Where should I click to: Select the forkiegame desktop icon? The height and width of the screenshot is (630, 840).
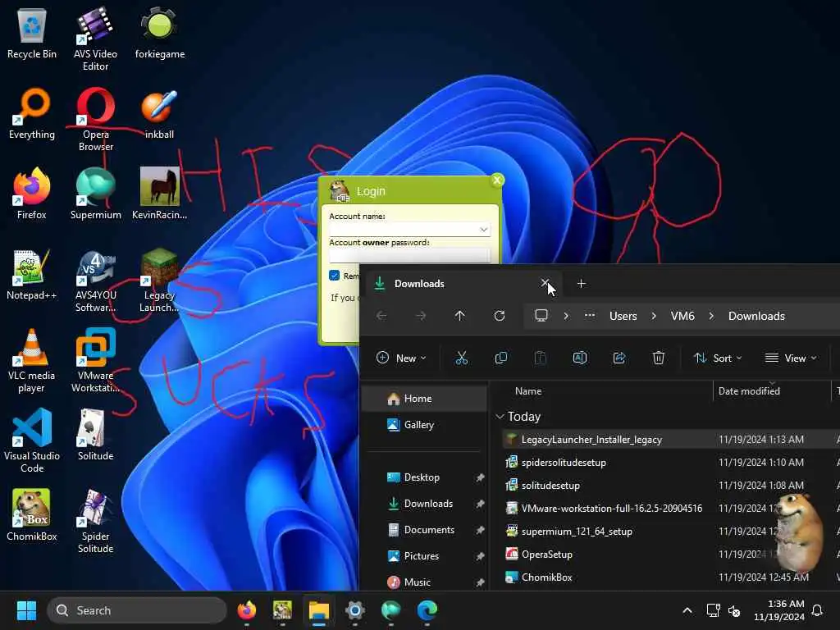tap(160, 34)
